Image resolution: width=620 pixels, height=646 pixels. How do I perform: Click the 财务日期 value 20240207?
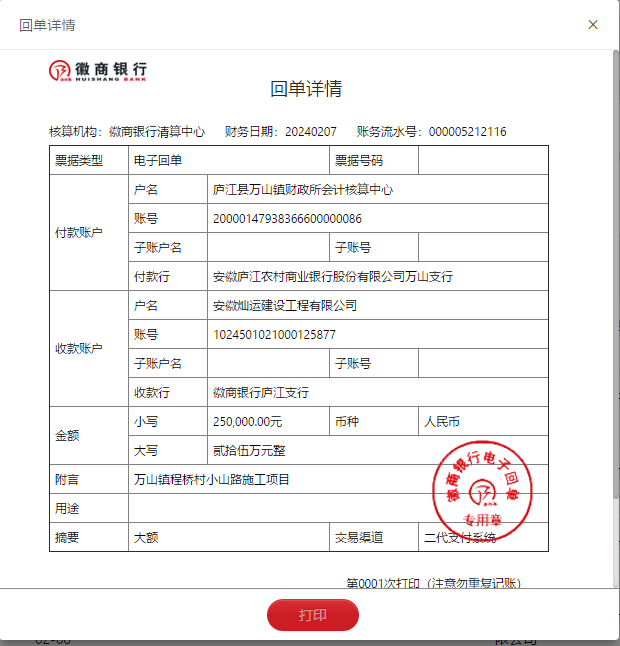[311, 131]
